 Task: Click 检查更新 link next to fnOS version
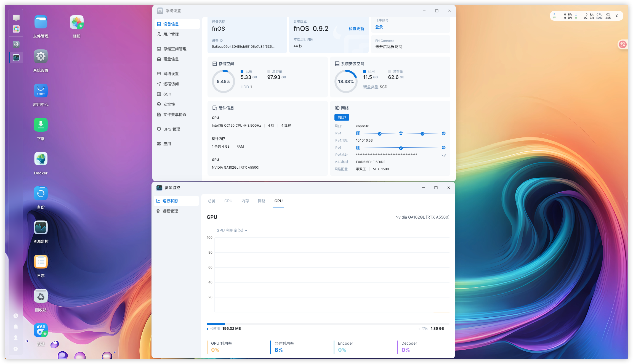356,29
